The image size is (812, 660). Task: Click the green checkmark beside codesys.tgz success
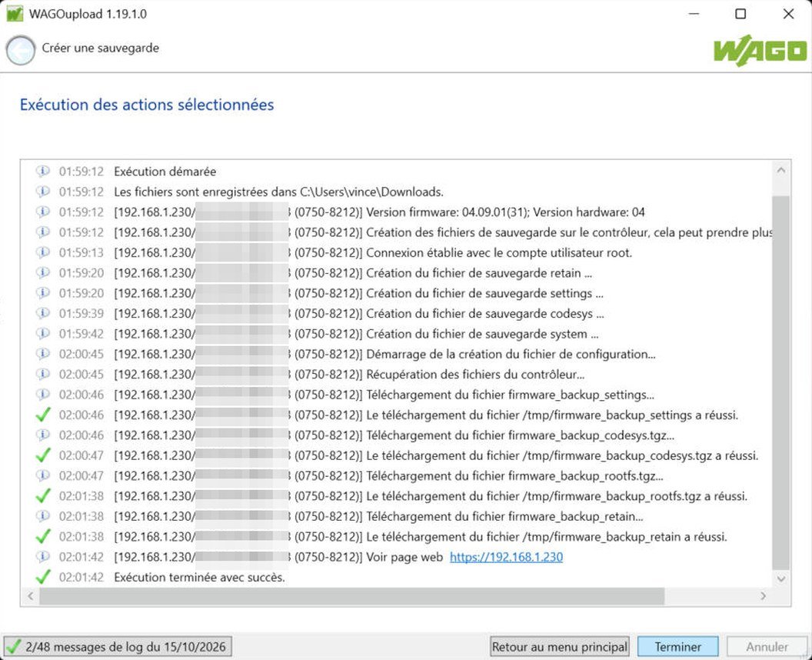pyautogui.click(x=43, y=455)
